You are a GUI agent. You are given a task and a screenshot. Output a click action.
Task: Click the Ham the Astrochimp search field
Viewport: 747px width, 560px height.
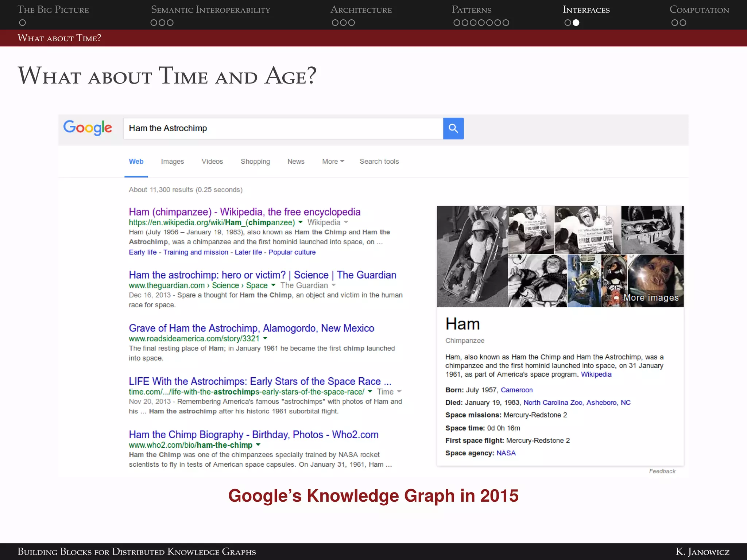pyautogui.click(x=283, y=128)
